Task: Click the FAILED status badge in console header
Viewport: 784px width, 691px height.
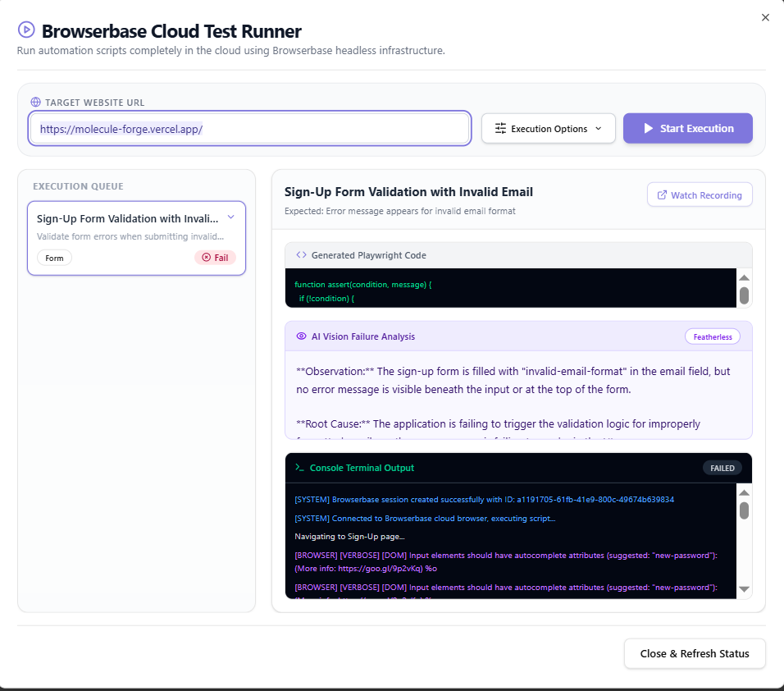Action: [x=722, y=468]
